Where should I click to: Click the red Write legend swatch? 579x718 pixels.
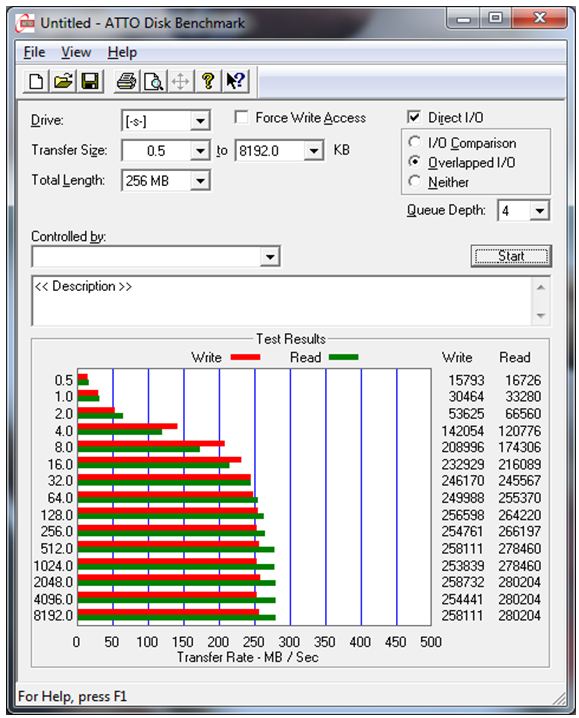pyautogui.click(x=246, y=357)
